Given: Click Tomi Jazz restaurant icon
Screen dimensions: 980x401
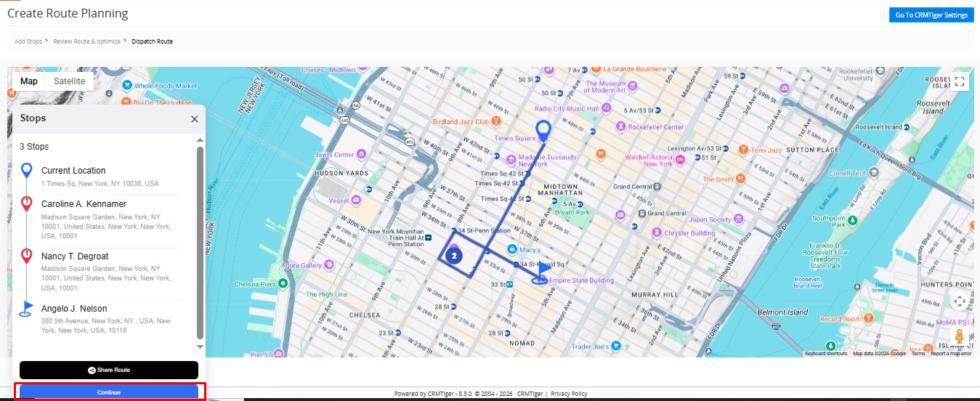Looking at the screenshot, I should (x=743, y=150).
